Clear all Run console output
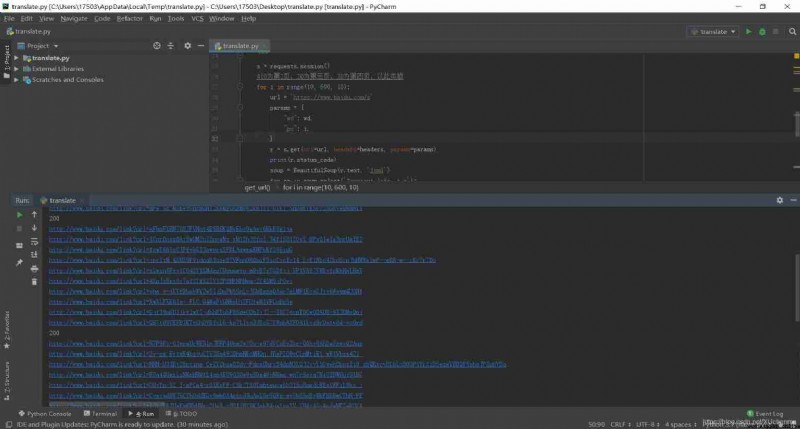Screen dimensions: 800x429 (34, 282)
